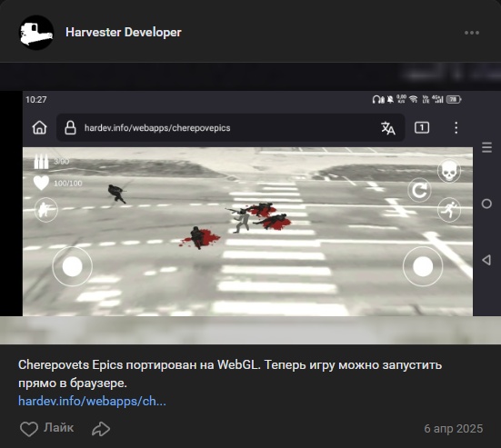The height and width of the screenshot is (448, 501).
Task: Click the hardev.info/webapps/cherepovepics address bar
Action: coord(230,128)
